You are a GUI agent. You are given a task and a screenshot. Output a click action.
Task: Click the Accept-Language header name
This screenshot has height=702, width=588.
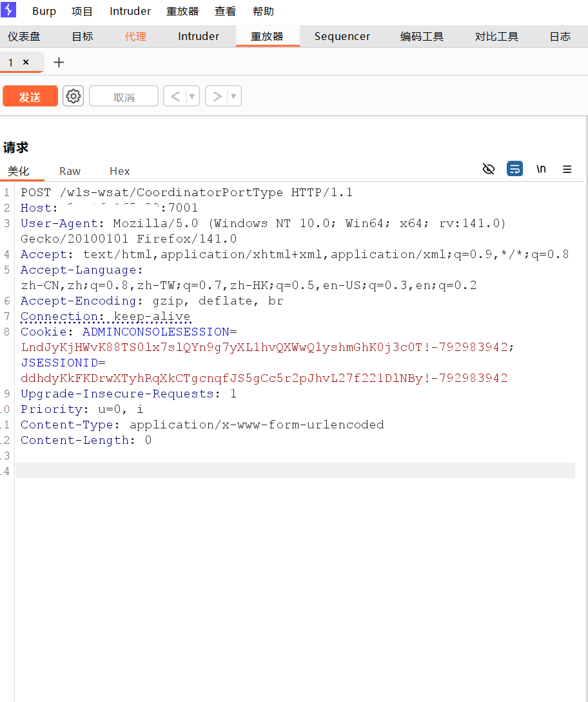pyautogui.click(x=78, y=270)
